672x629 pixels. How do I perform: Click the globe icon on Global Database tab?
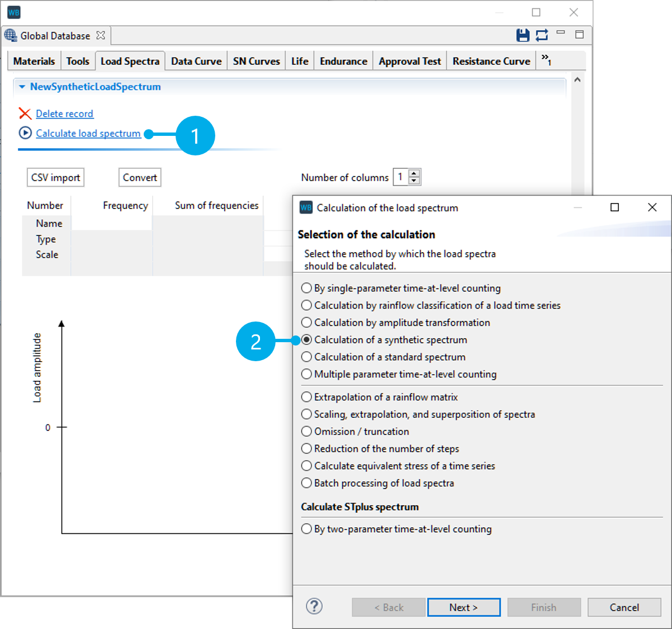coord(10,35)
